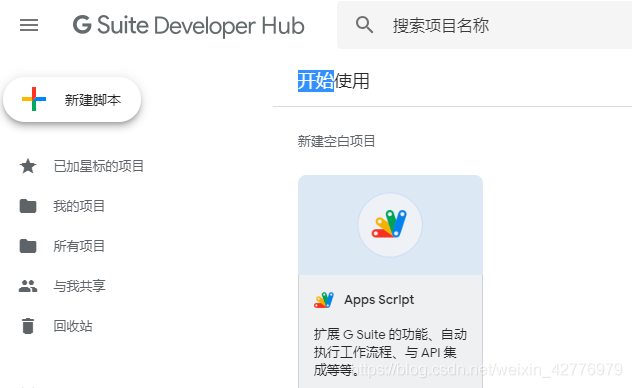Click the small Apps Script icon on card
This screenshot has height=388, width=632.
[324, 300]
